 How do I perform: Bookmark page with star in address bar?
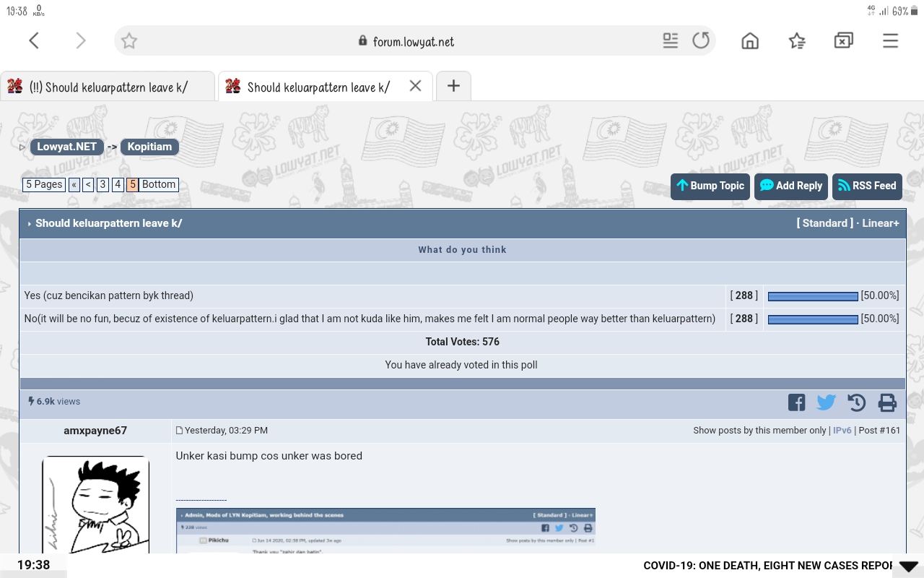click(x=129, y=41)
